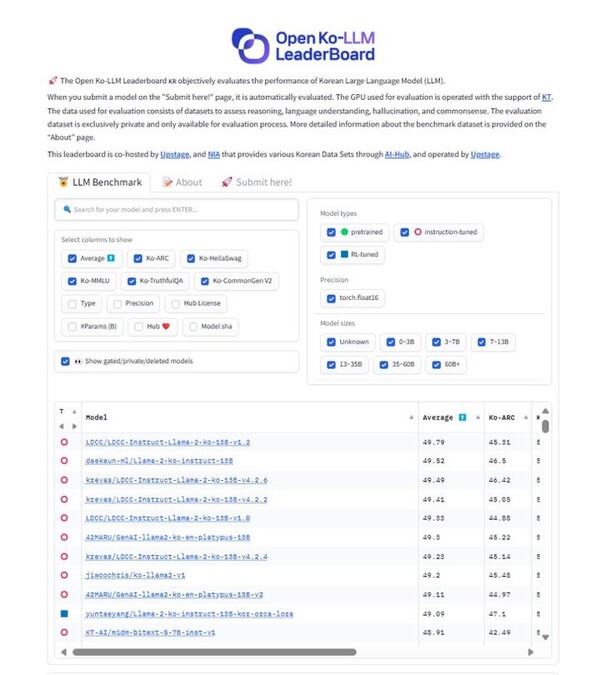Click the table vertical scroll up arrow
Image resolution: width=600 pixels, height=675 pixels.
pos(545,411)
